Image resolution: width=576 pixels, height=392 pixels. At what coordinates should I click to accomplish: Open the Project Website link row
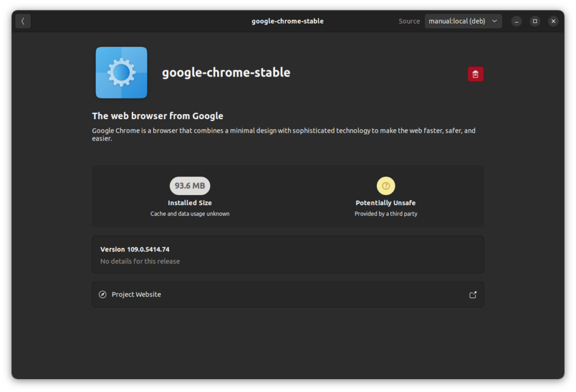(287, 295)
